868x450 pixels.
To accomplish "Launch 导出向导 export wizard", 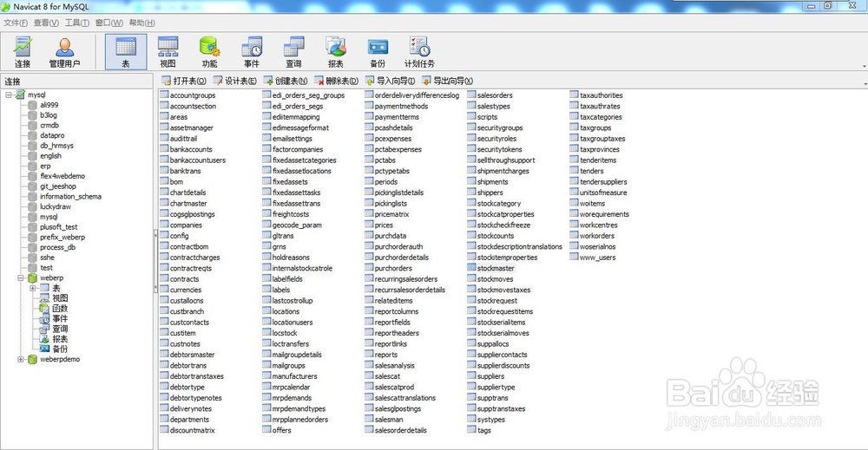I will point(447,81).
